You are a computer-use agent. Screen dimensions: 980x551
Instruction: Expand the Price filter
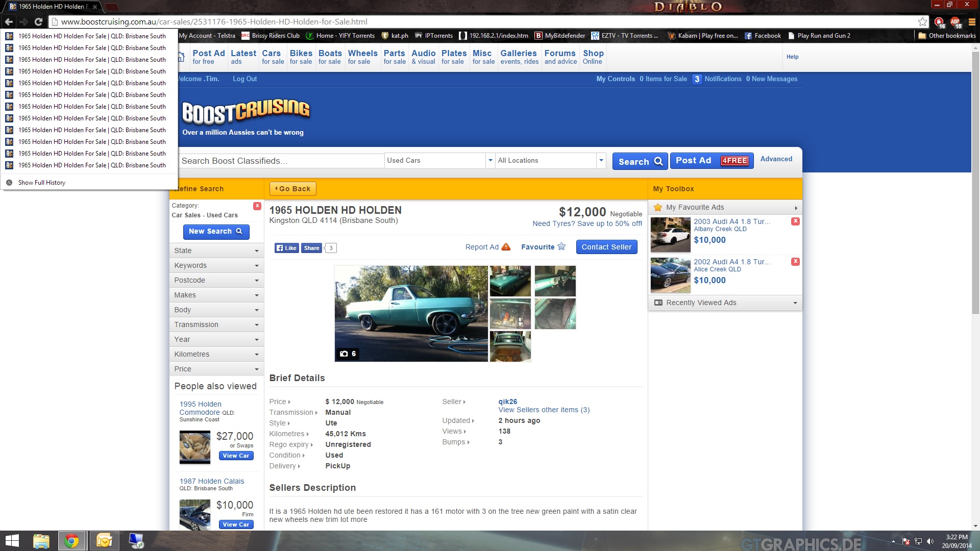pos(216,369)
